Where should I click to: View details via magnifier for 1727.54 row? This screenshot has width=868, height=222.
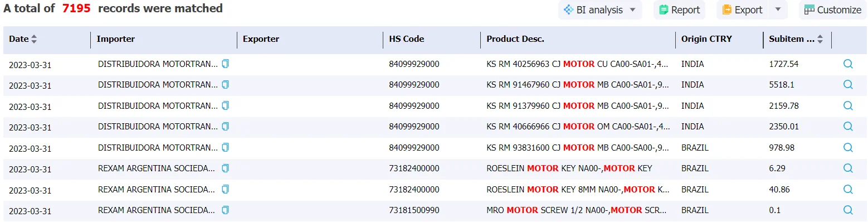click(x=848, y=64)
